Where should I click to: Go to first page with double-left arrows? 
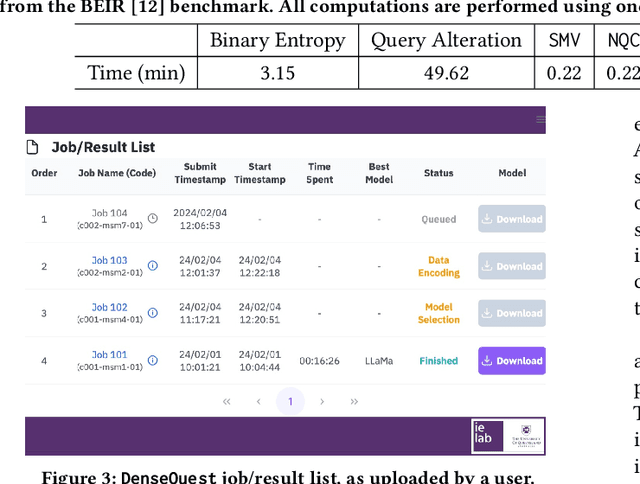pos(227,402)
